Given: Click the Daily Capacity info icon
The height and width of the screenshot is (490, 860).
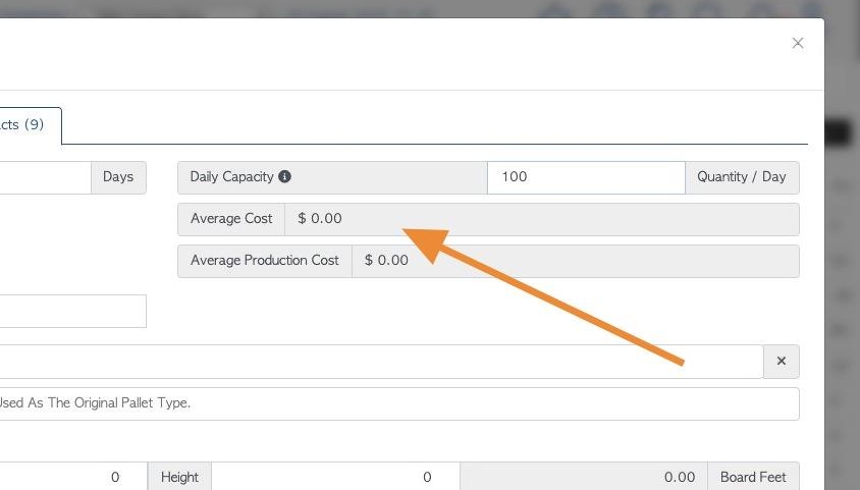Looking at the screenshot, I should coord(284,177).
